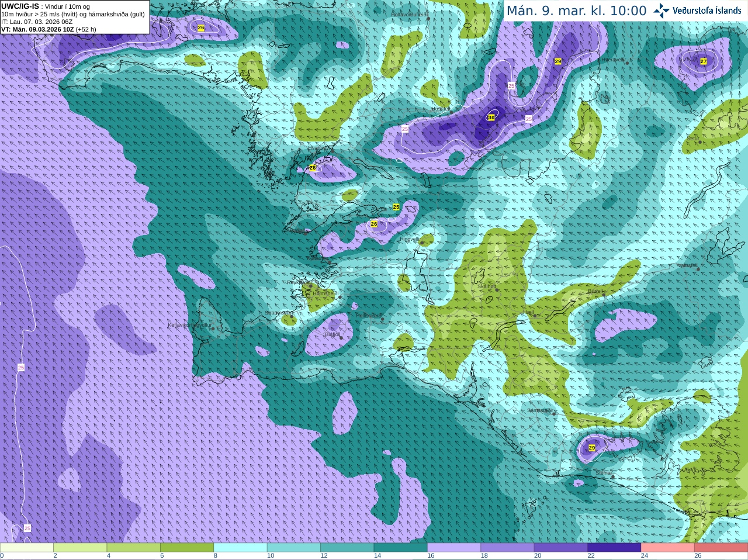Click the white 25 contour label just east of Húsafell
Screen dimensions: 748x560
click(511, 85)
